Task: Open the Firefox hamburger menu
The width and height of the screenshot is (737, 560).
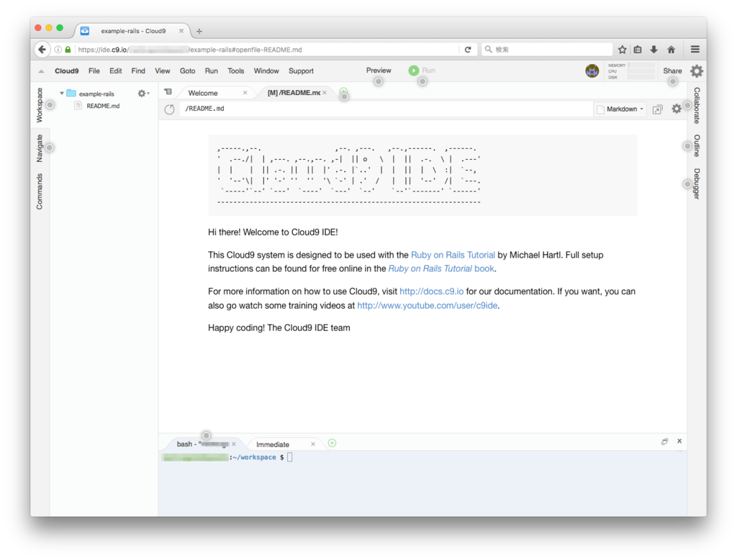Action: pos(695,50)
